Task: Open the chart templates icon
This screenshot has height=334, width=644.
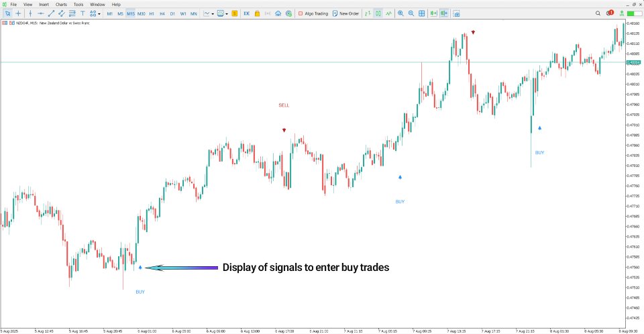Action: click(x=221, y=13)
